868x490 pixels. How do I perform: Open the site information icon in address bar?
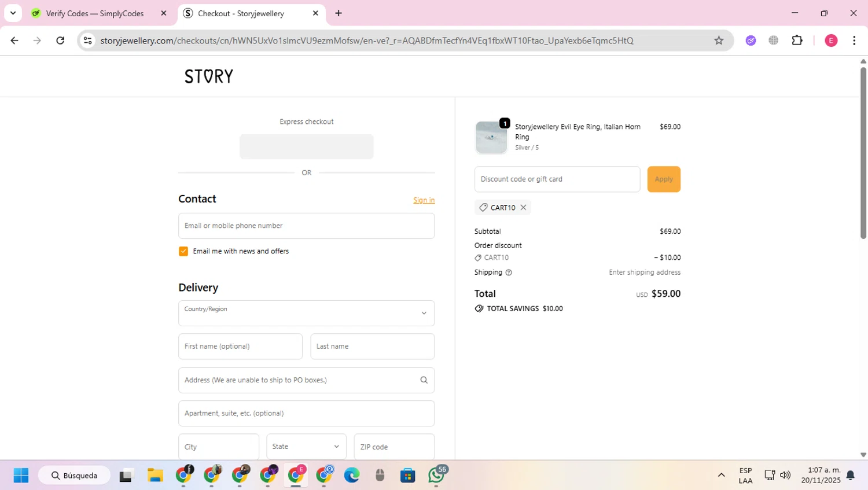88,40
